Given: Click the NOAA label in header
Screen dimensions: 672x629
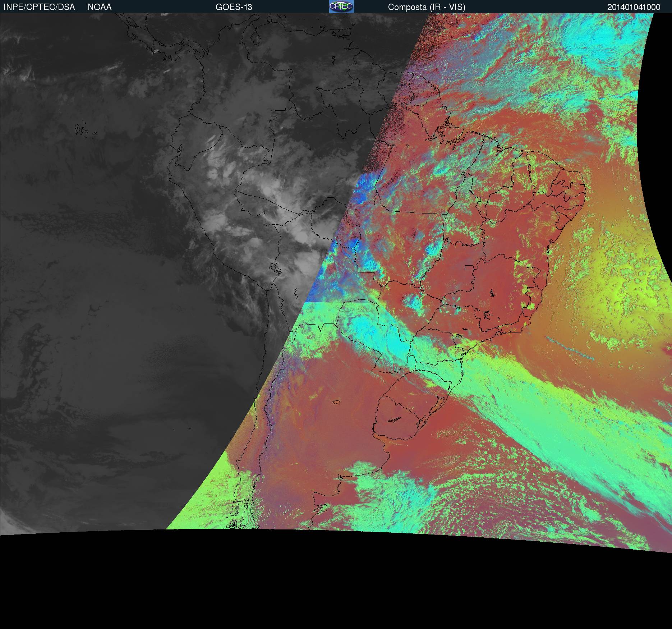Looking at the screenshot, I should pos(100,7).
